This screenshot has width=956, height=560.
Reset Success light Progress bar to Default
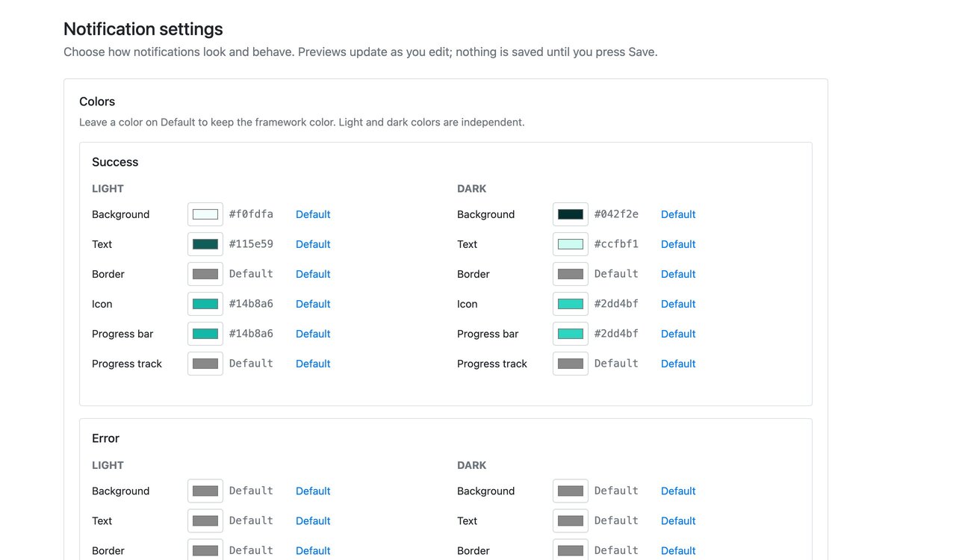pyautogui.click(x=313, y=334)
